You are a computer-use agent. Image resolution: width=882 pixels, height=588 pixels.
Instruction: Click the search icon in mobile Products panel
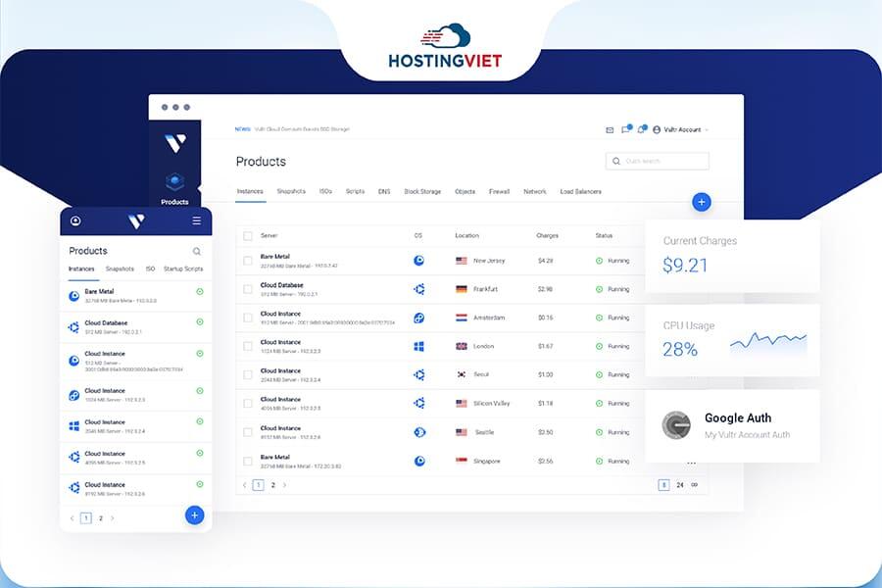(196, 251)
